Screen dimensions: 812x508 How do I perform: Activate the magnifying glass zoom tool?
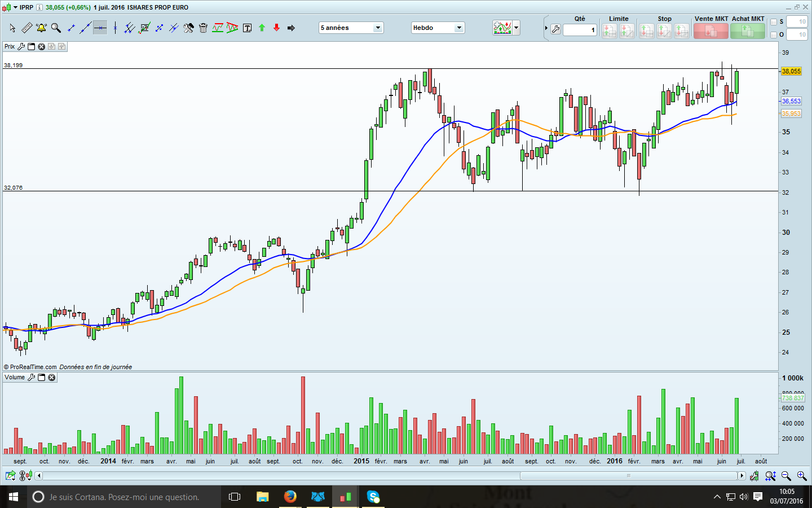pyautogui.click(x=56, y=28)
